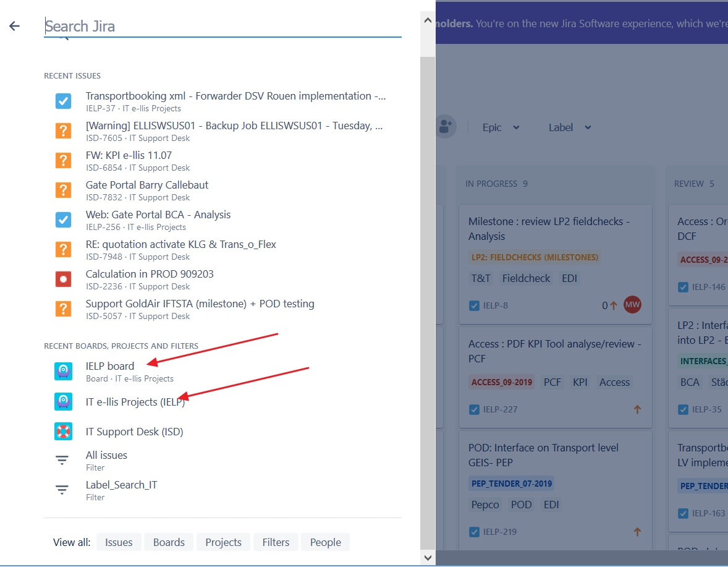
Task: Select the bug icon on Calculation in PROD 909203
Action: click(x=63, y=279)
